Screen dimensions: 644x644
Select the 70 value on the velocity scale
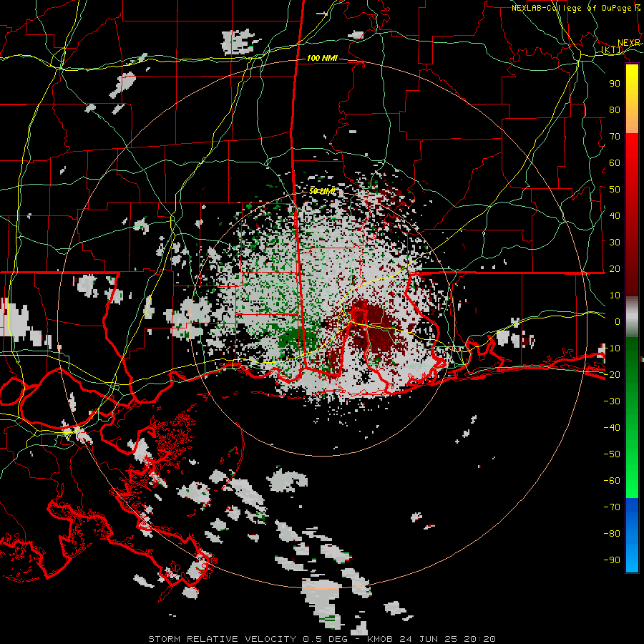coord(615,137)
